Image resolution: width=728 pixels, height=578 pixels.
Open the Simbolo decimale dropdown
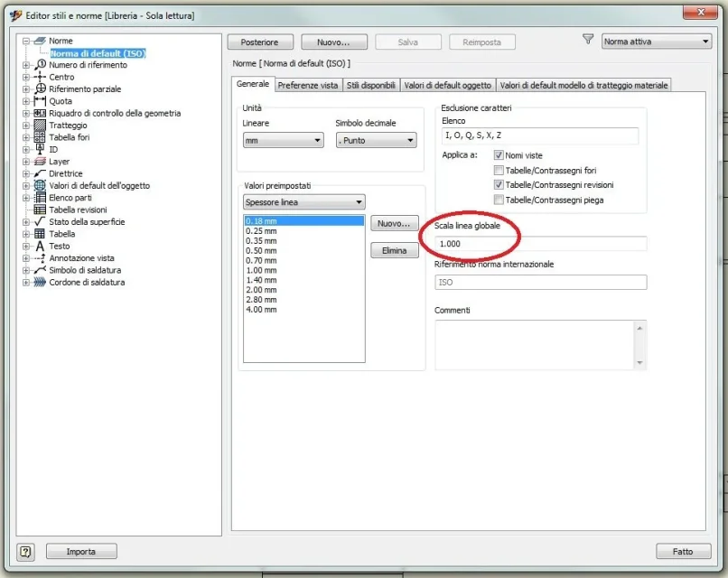(x=376, y=140)
